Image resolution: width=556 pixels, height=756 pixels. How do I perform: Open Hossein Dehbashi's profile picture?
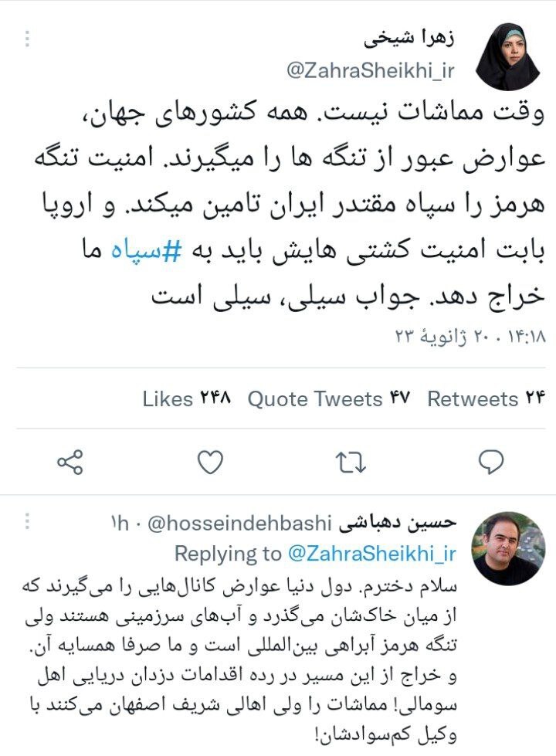(x=508, y=548)
